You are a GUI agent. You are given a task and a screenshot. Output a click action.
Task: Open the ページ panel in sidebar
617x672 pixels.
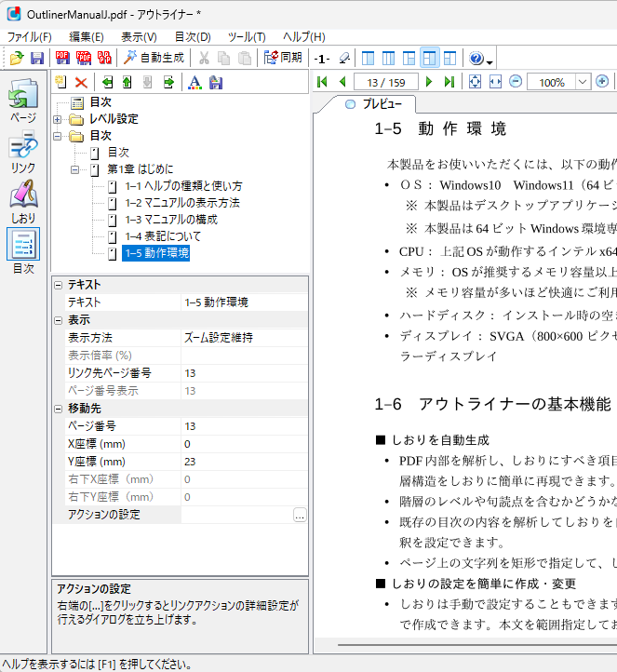(x=22, y=101)
